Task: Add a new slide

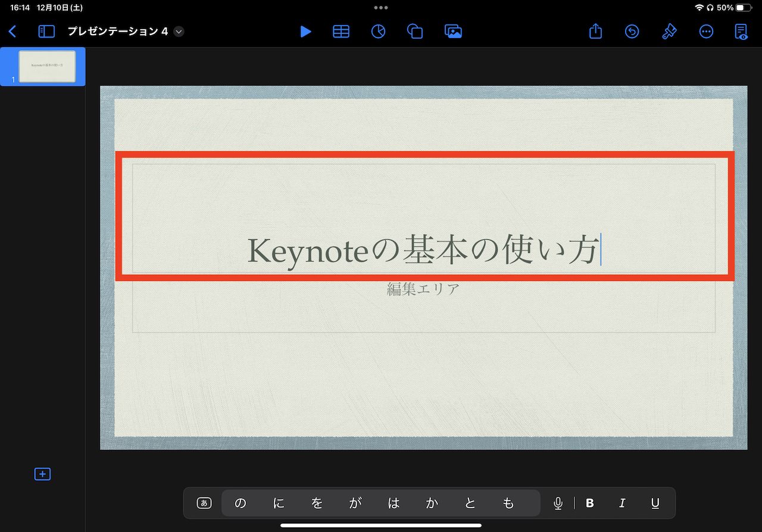Action: [x=42, y=474]
